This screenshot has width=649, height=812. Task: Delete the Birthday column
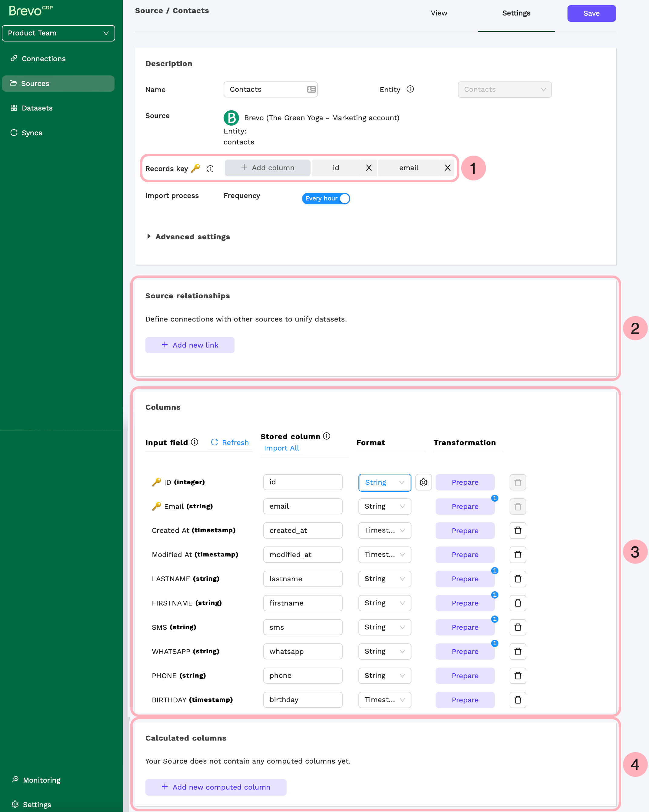(x=518, y=700)
